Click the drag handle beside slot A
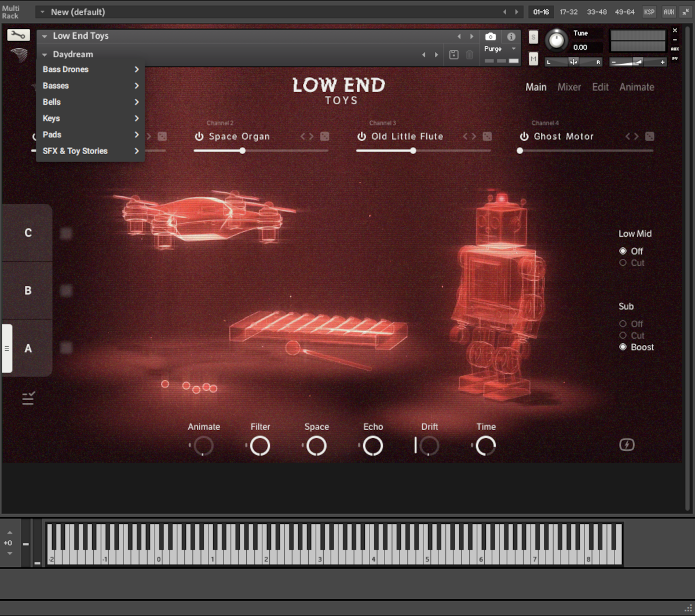The image size is (695, 616). [7, 349]
